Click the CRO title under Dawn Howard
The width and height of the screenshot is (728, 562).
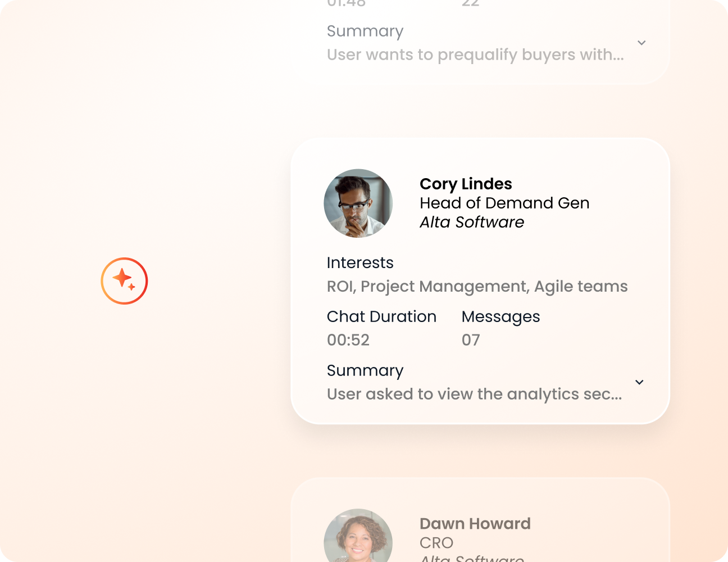point(436,542)
